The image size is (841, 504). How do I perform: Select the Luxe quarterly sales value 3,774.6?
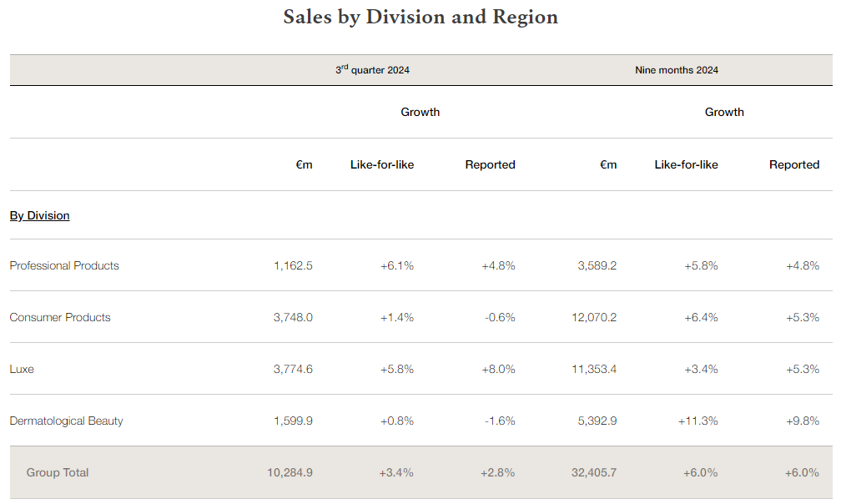[293, 369]
